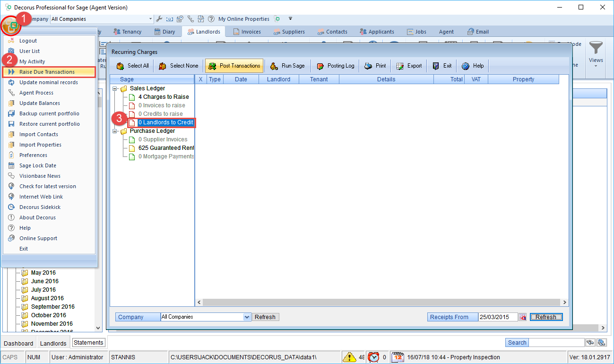Choose Logout from the application menu
614x364 pixels.
click(50, 41)
